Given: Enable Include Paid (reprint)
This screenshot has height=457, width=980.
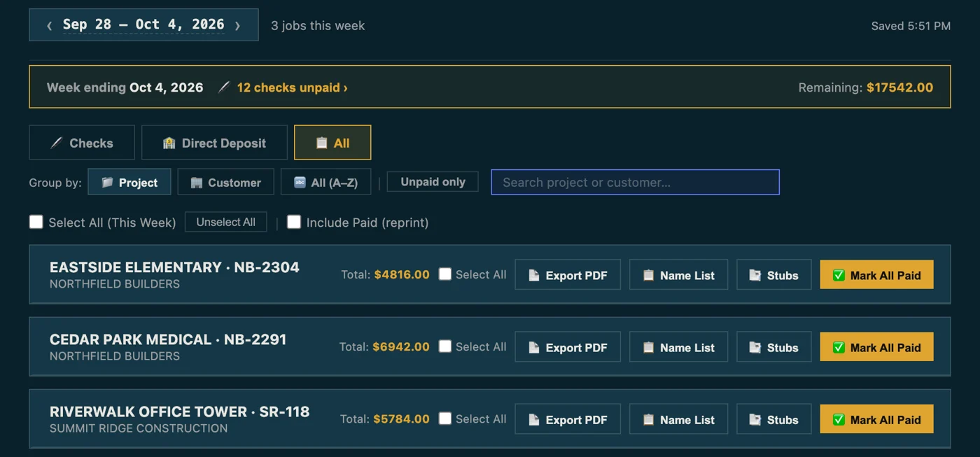Looking at the screenshot, I should pos(294,222).
